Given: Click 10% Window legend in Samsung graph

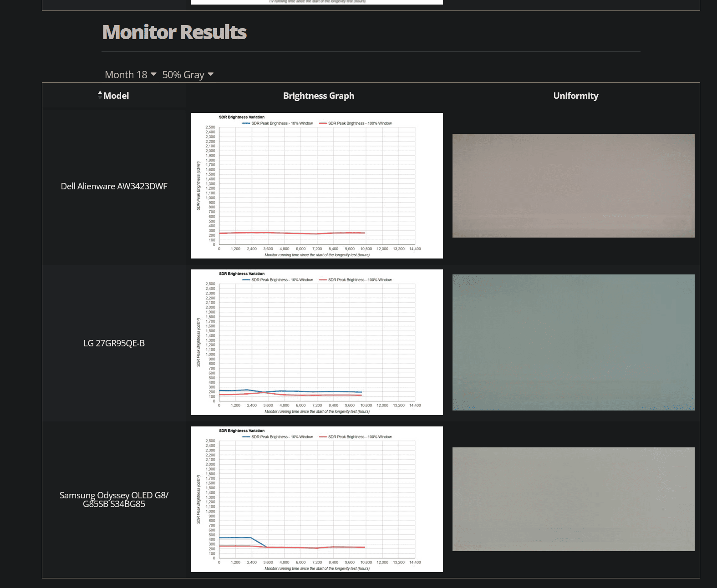Looking at the screenshot, I should [278, 437].
